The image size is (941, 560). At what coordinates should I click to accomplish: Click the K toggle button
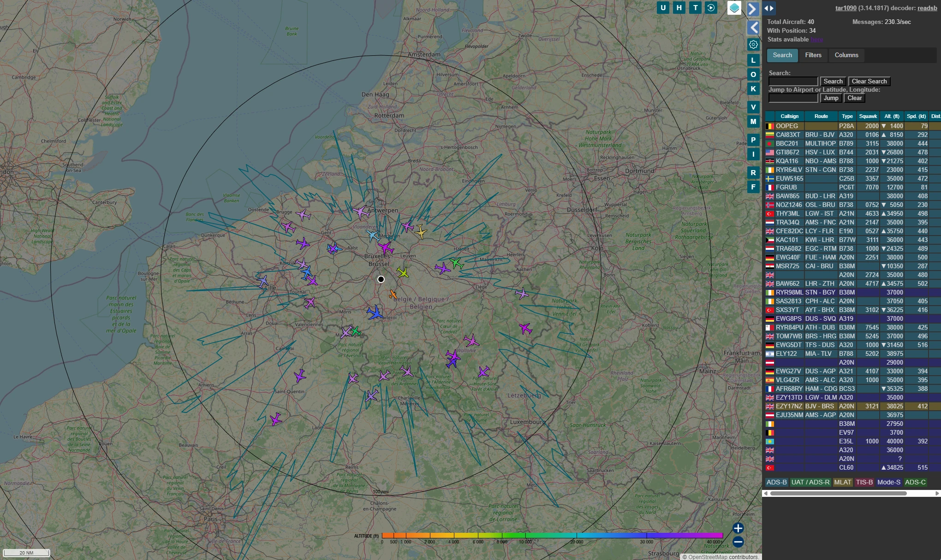(x=753, y=89)
